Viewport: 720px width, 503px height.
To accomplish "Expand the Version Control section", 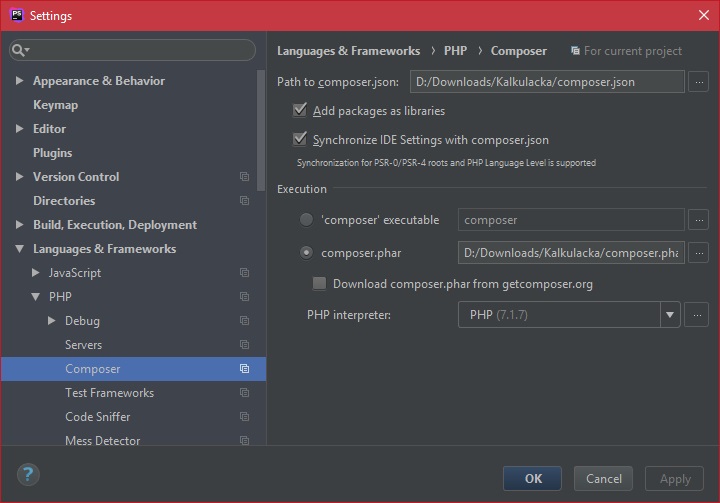I will coord(19,177).
